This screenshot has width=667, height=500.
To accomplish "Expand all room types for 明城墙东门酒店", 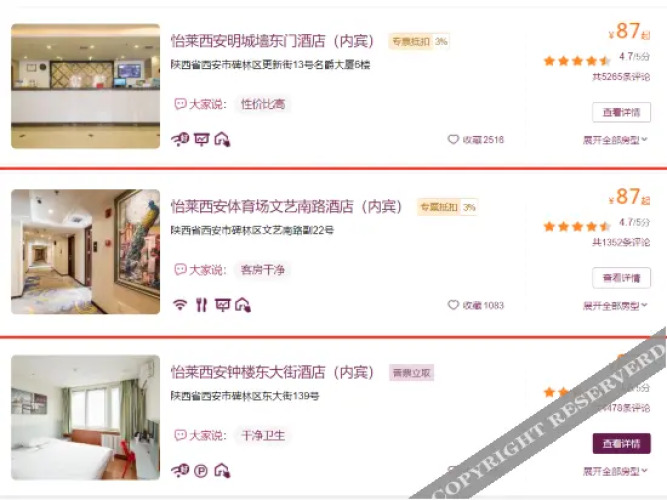I will coord(615,140).
